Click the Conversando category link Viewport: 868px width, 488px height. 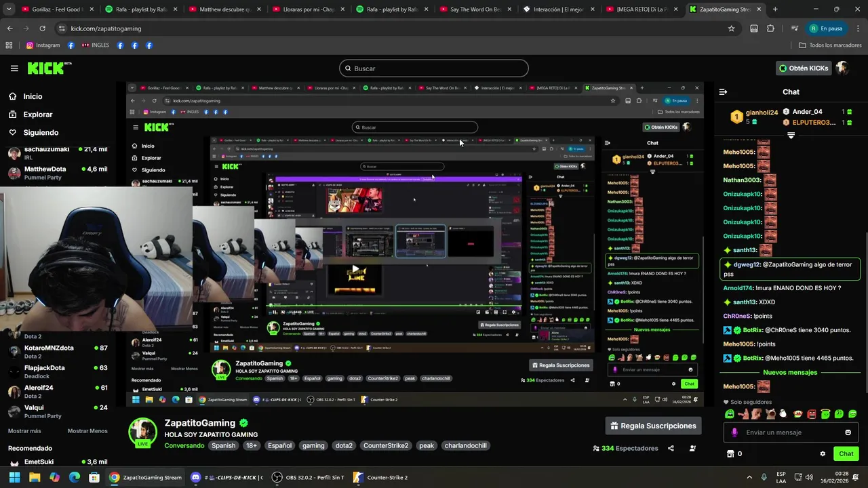[x=184, y=446]
